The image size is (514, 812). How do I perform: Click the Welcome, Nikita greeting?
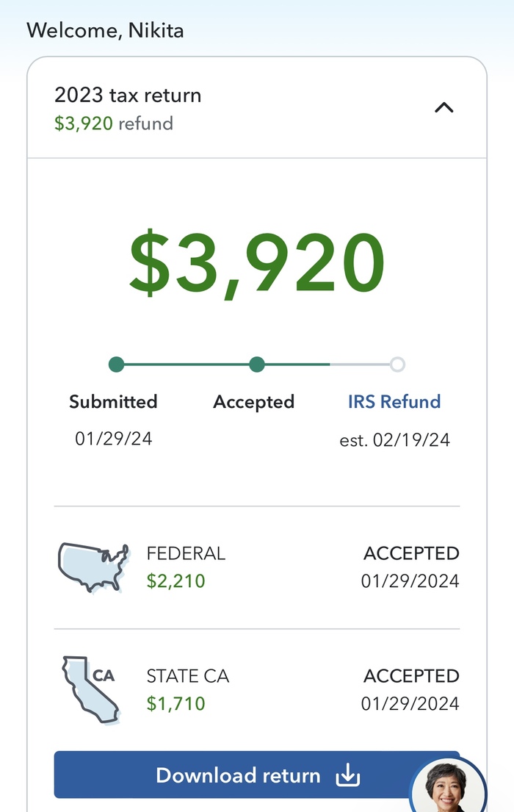[x=105, y=30]
